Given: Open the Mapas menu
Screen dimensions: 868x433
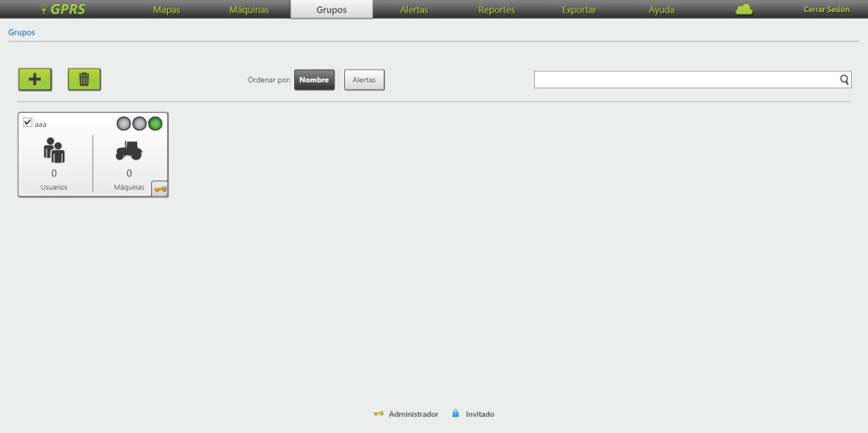Looking at the screenshot, I should 166,10.
